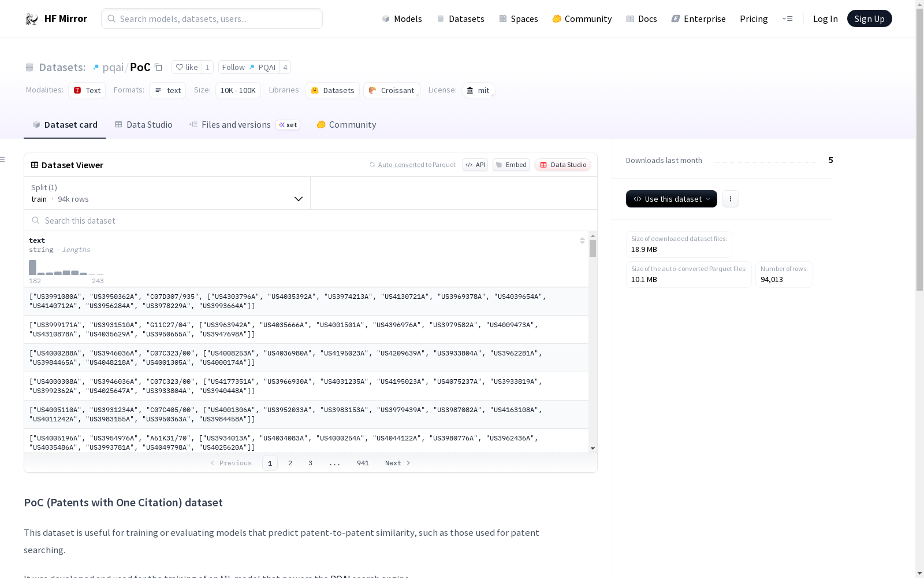924x578 pixels.
Task: Open Docs in the top navigation
Action: coord(642,18)
